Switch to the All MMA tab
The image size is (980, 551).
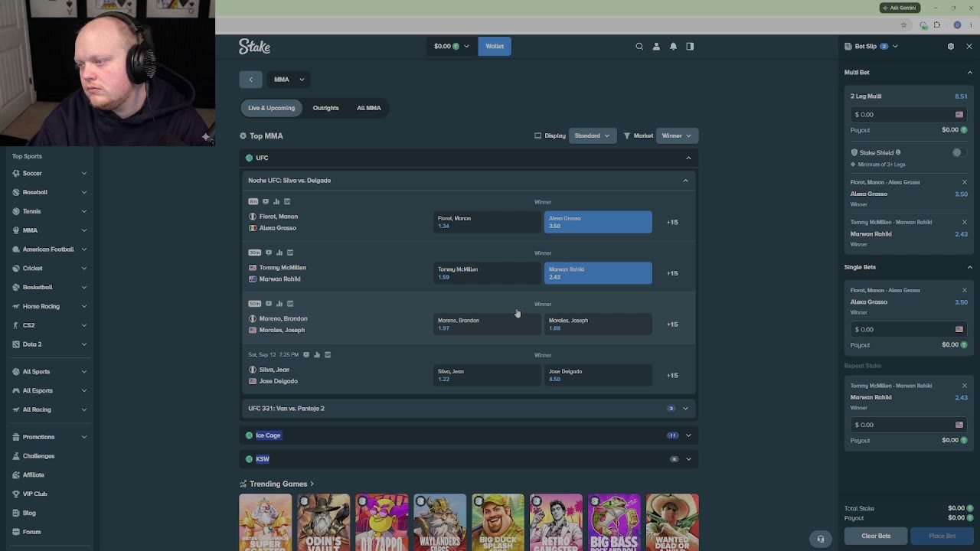point(368,108)
